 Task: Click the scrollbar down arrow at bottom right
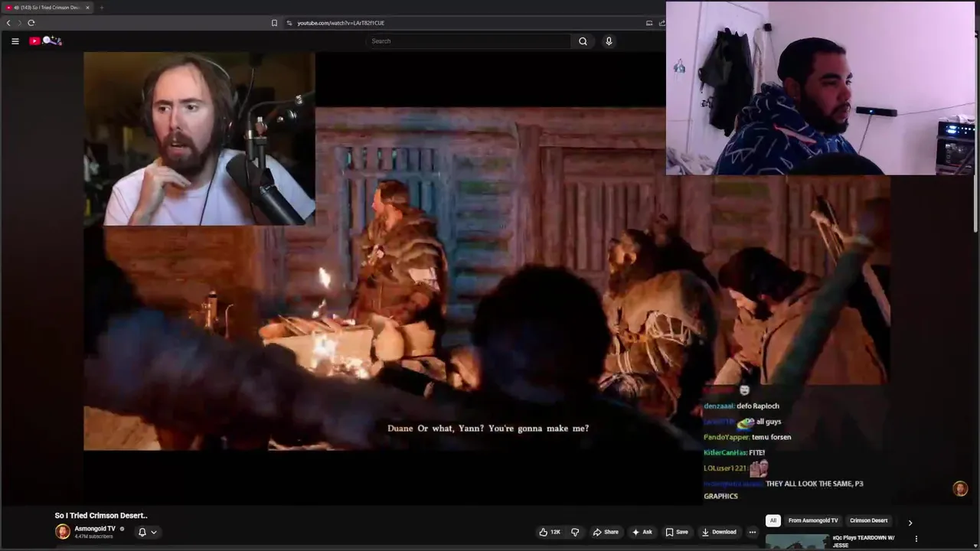[976, 546]
